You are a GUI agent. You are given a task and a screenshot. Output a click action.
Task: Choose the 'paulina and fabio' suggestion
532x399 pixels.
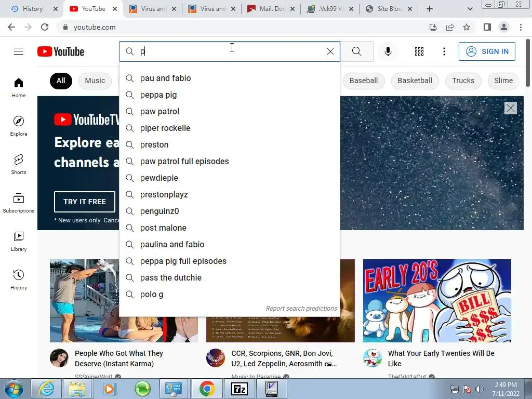click(x=229, y=244)
